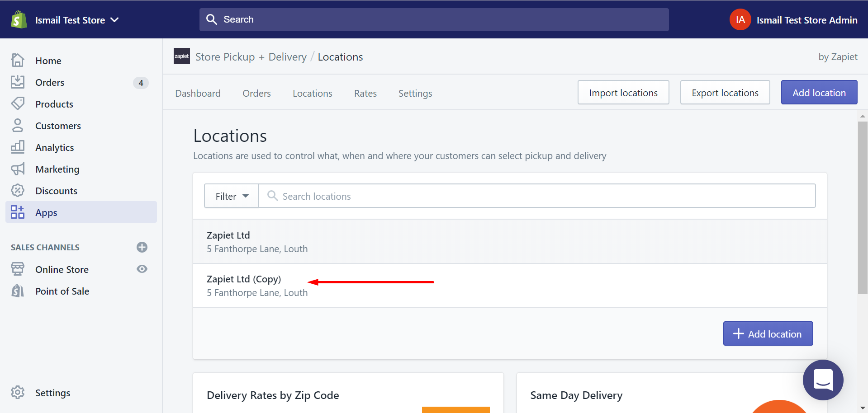The width and height of the screenshot is (868, 413).
Task: Click the 'by Zapiet' text
Action: [838, 57]
